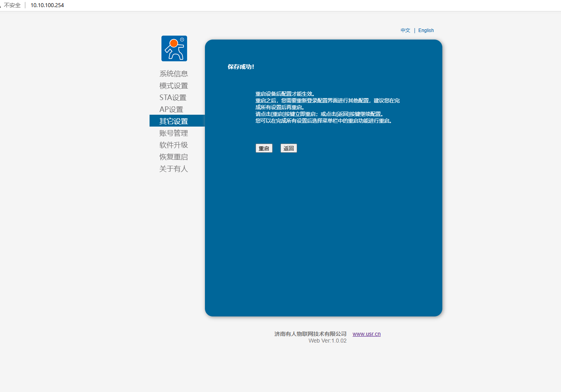
Task: Open the 恢复重启 menu item
Action: tap(173, 157)
